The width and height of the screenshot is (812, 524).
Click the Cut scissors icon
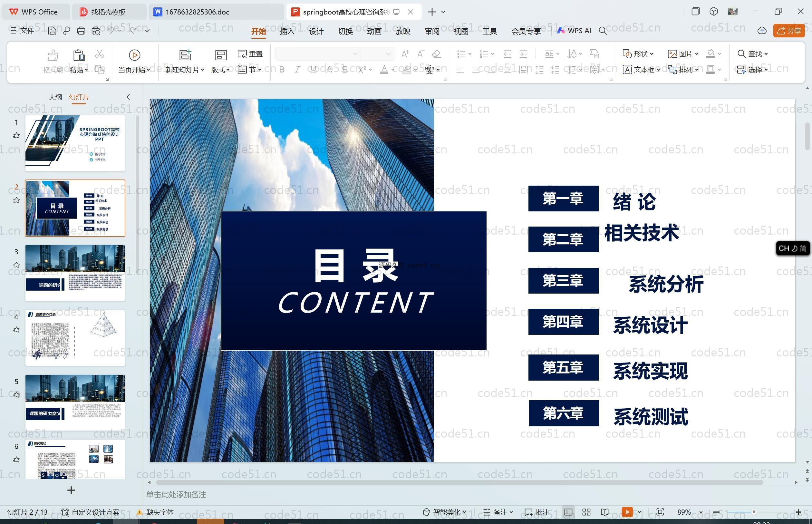click(99, 54)
